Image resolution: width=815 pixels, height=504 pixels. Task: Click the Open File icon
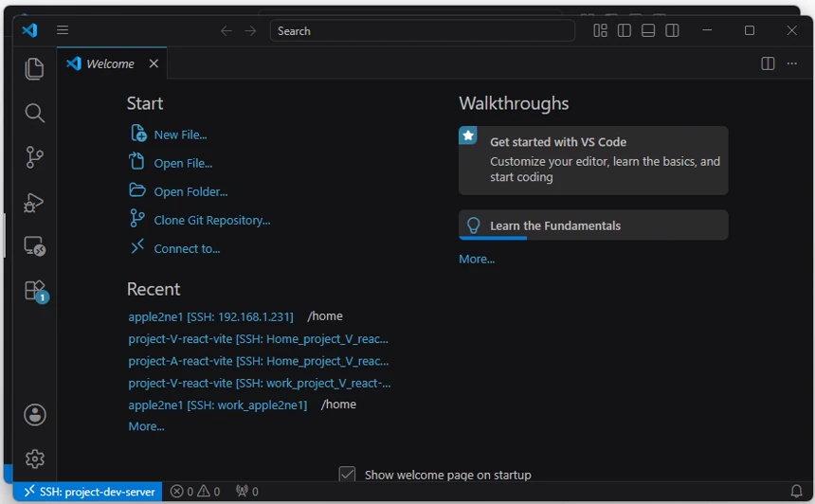[x=136, y=161]
